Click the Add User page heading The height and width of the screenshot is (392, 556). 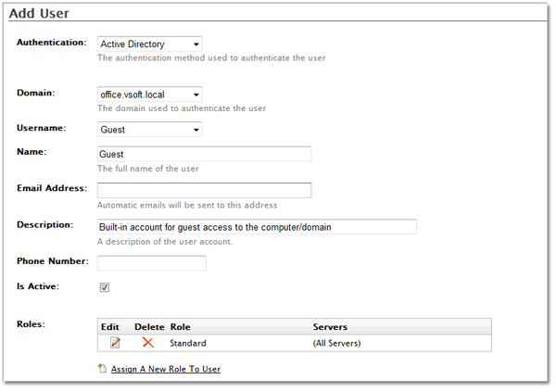(39, 13)
